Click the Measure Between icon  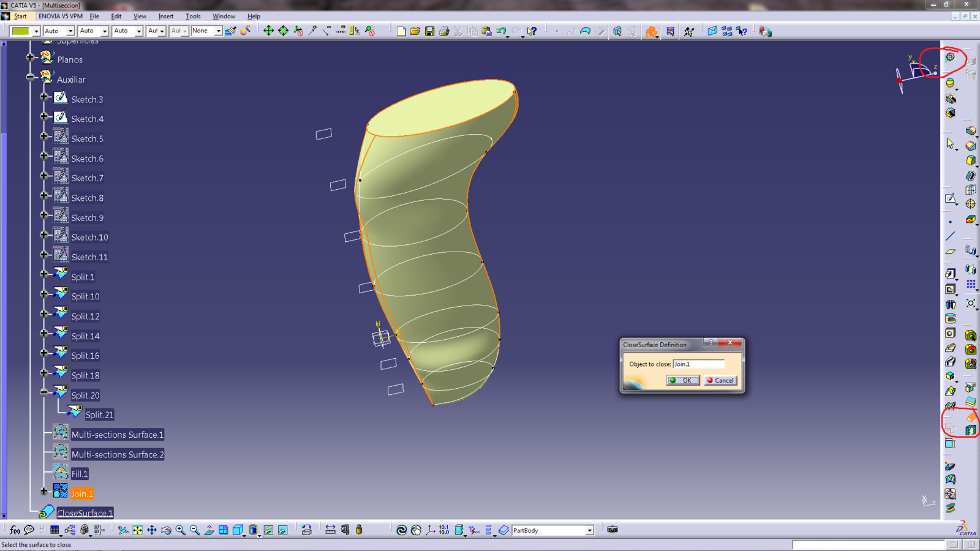(x=330, y=530)
